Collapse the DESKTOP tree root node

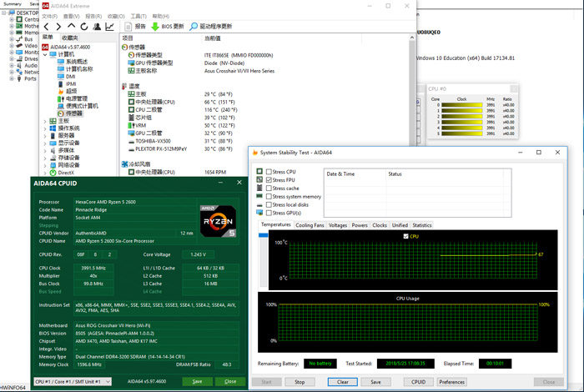3,14
